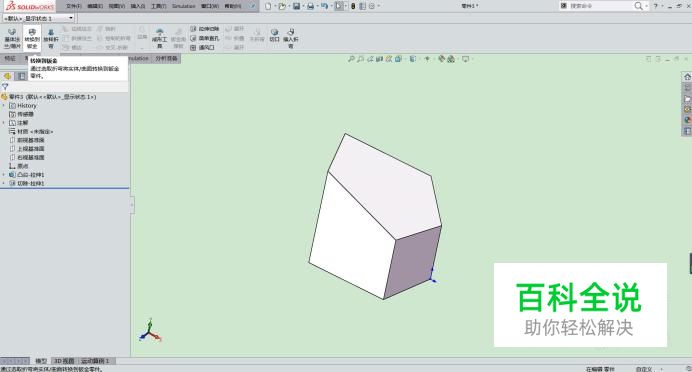Expand the Annotations (注解) folder

click(4, 123)
